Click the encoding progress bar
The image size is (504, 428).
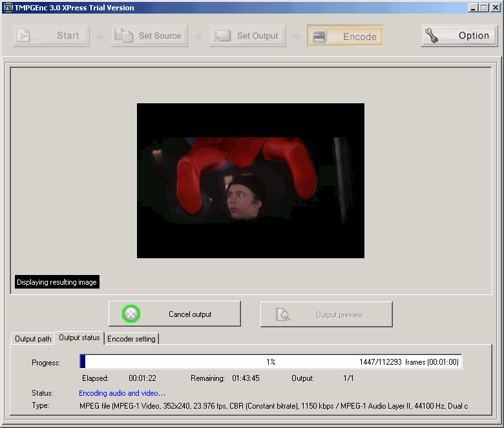(x=194, y=362)
